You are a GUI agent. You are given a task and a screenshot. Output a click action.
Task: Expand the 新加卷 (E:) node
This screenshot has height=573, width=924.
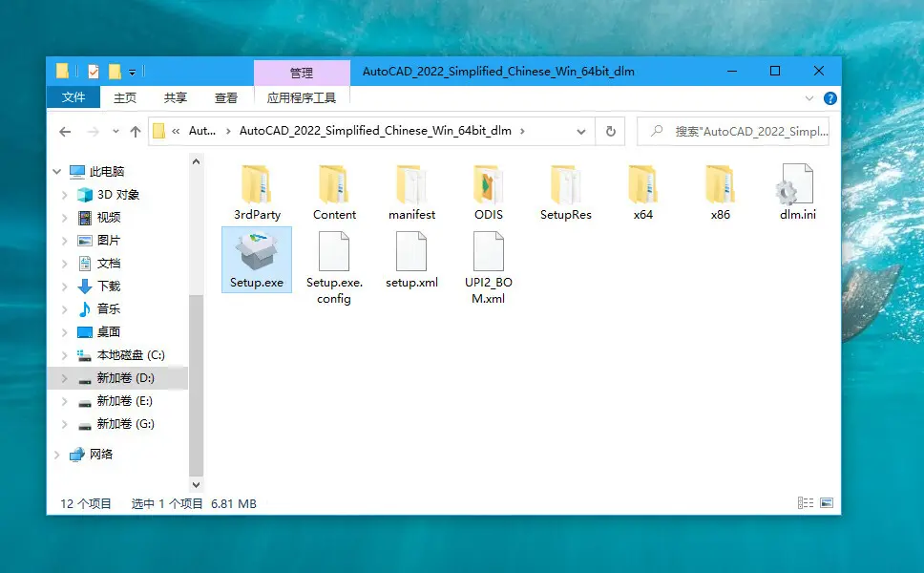click(65, 401)
